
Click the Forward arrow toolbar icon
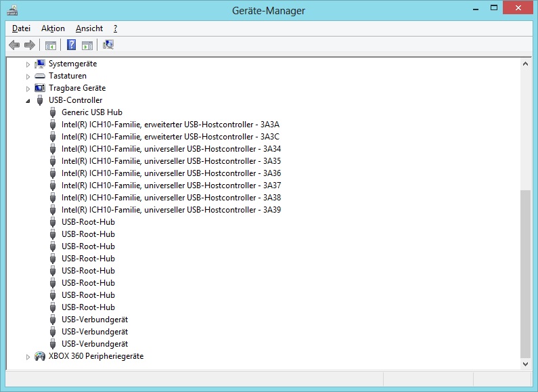pos(30,45)
